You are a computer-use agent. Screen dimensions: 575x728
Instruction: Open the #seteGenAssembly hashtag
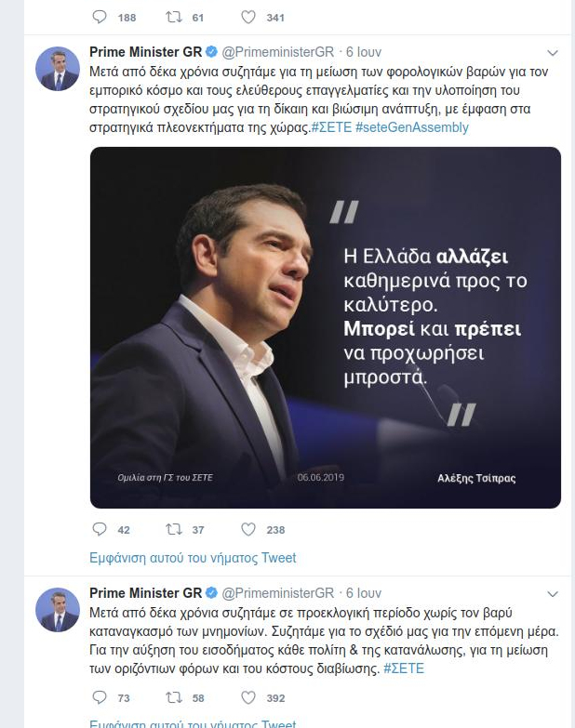[x=412, y=127]
